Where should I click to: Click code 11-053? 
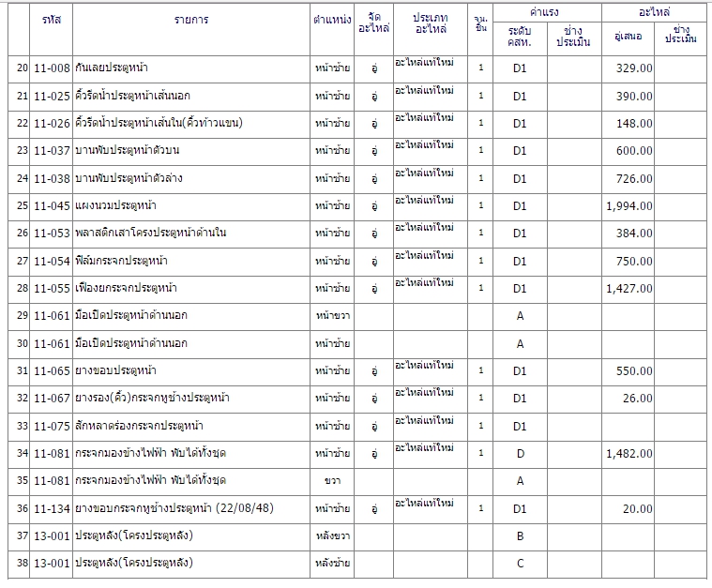tap(52, 234)
